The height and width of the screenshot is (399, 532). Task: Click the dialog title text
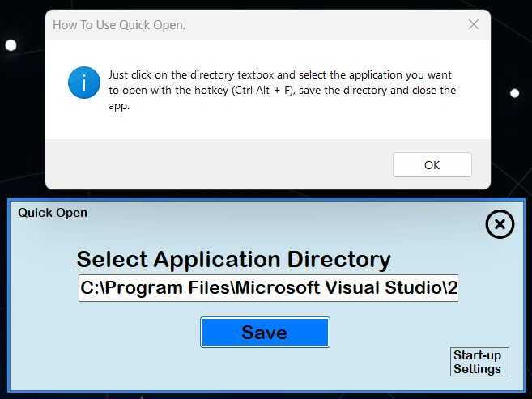tap(119, 25)
